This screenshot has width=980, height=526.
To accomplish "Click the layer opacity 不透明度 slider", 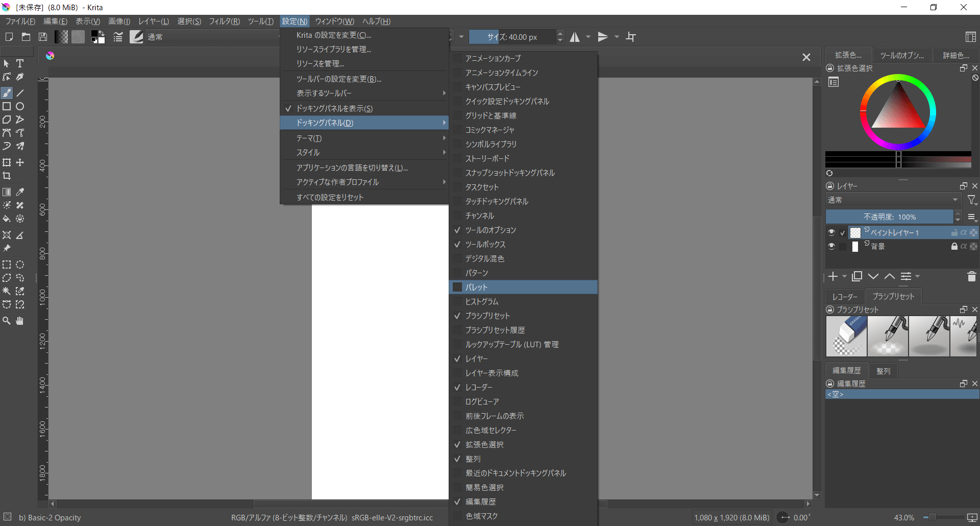I will [x=890, y=217].
